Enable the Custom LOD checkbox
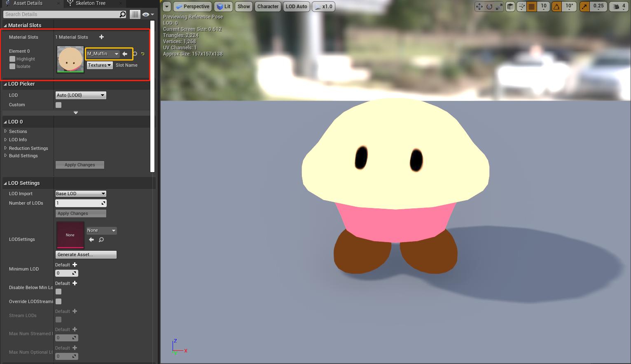 tap(58, 105)
